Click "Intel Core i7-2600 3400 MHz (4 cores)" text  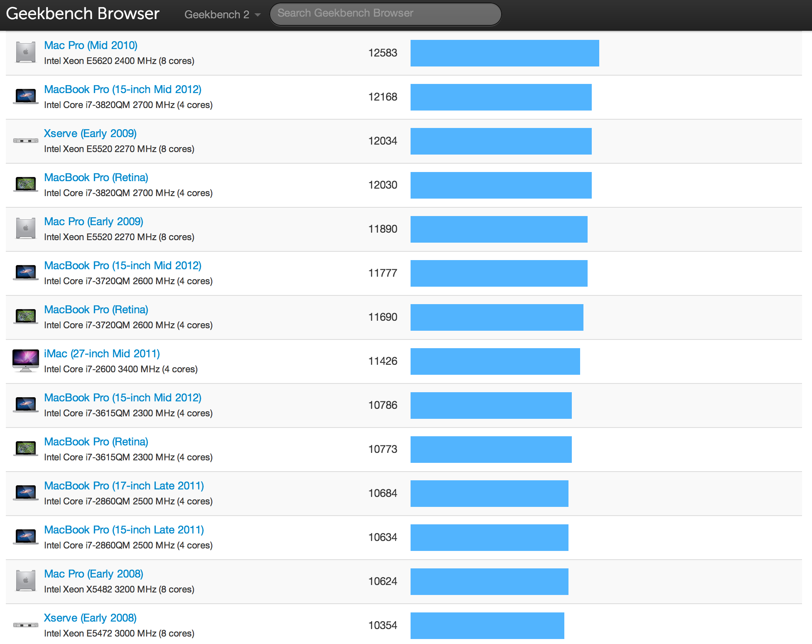[x=121, y=369]
